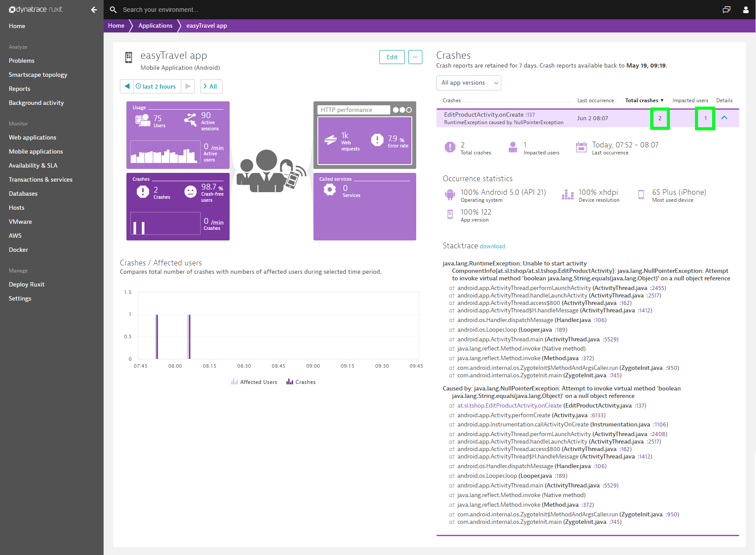Open Deploy Ruxit in sidebar

point(26,284)
